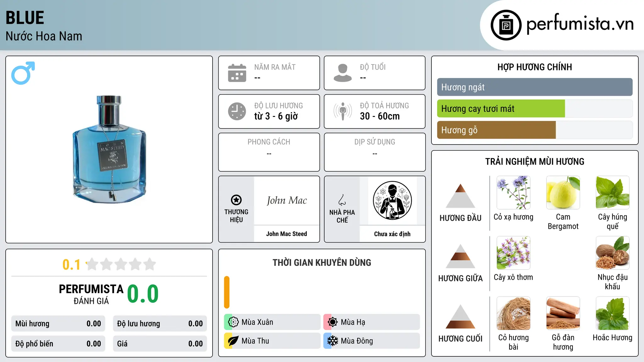Open the Cỏ hương bài note image
The width and height of the screenshot is (644, 362).
[x=514, y=313]
